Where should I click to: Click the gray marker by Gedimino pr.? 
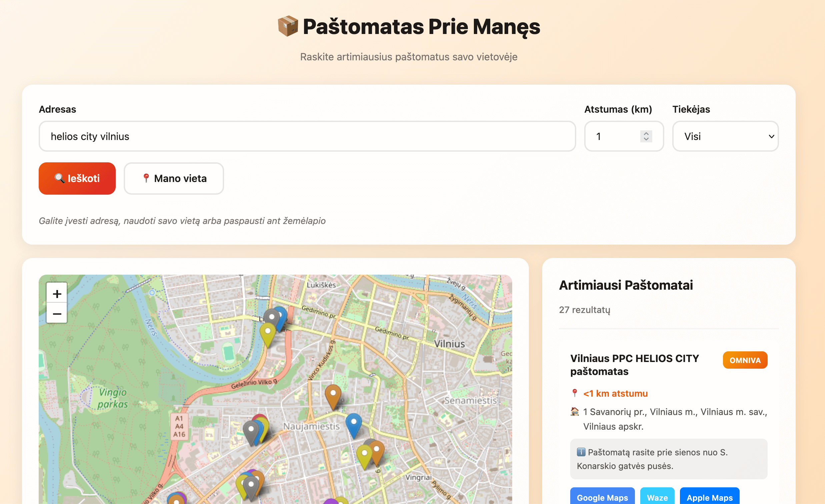[x=271, y=317]
